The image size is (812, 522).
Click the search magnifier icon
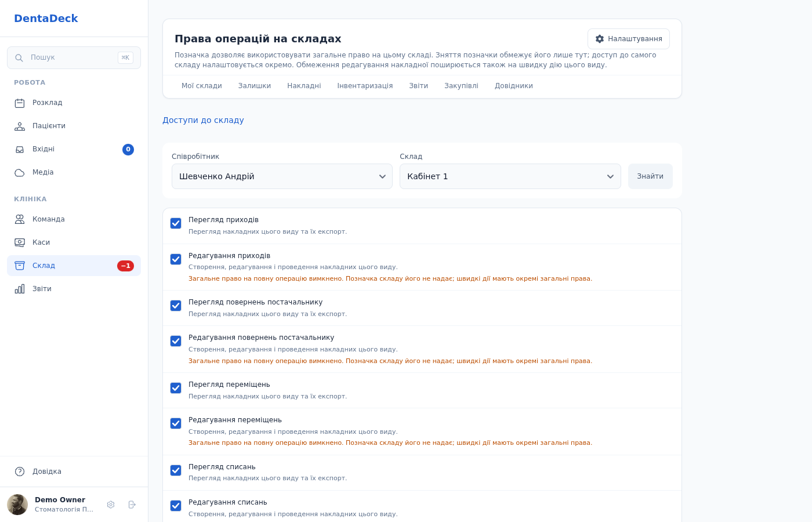coord(19,58)
